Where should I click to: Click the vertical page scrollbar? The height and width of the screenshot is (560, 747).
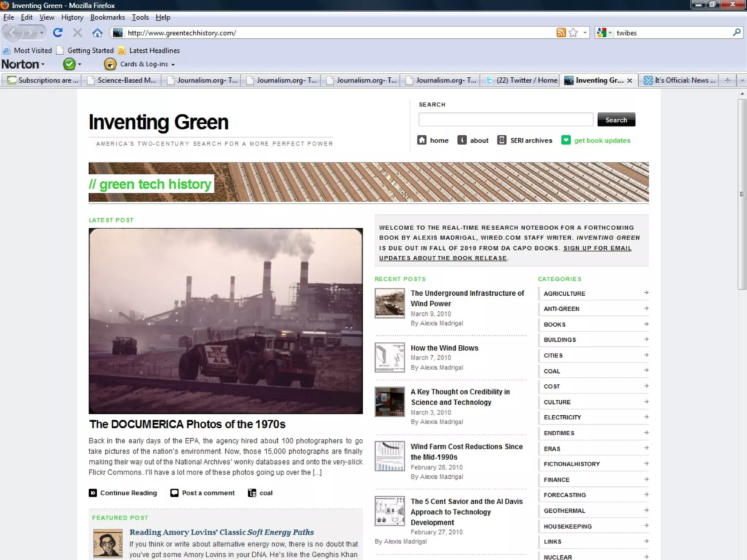(x=742, y=194)
